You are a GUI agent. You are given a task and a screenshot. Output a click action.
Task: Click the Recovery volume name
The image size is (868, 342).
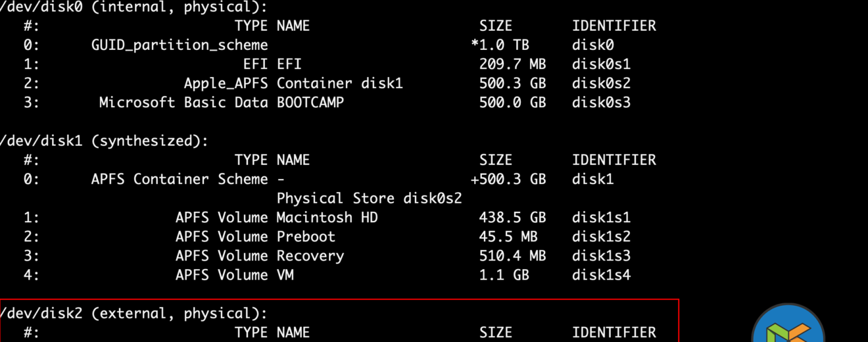[310, 256]
